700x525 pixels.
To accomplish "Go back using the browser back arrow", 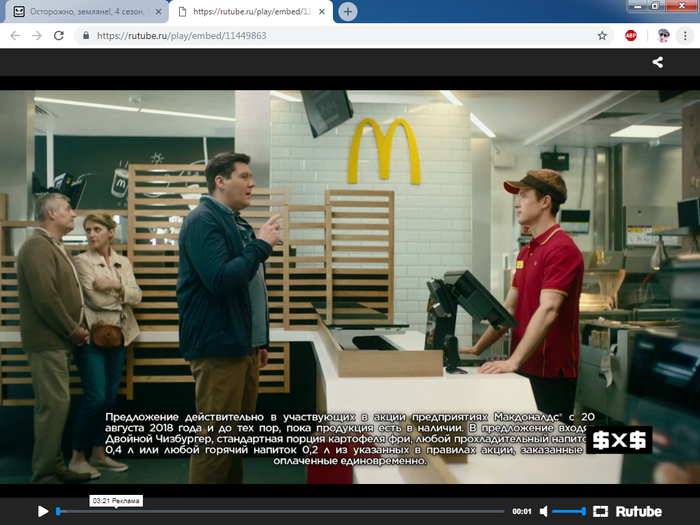I will click(15, 35).
